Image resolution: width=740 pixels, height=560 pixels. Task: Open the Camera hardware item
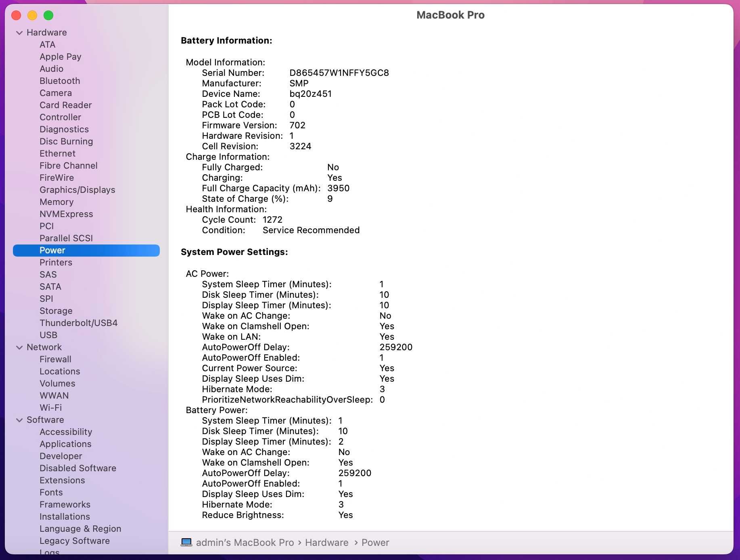tap(56, 93)
